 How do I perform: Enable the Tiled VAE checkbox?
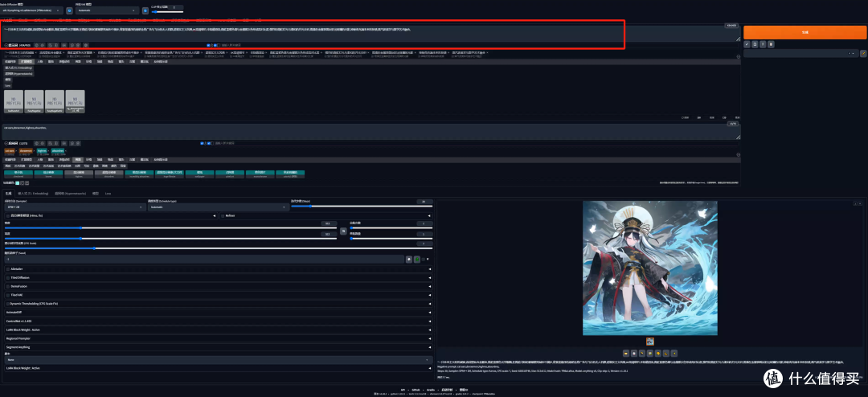pyautogui.click(x=8, y=295)
